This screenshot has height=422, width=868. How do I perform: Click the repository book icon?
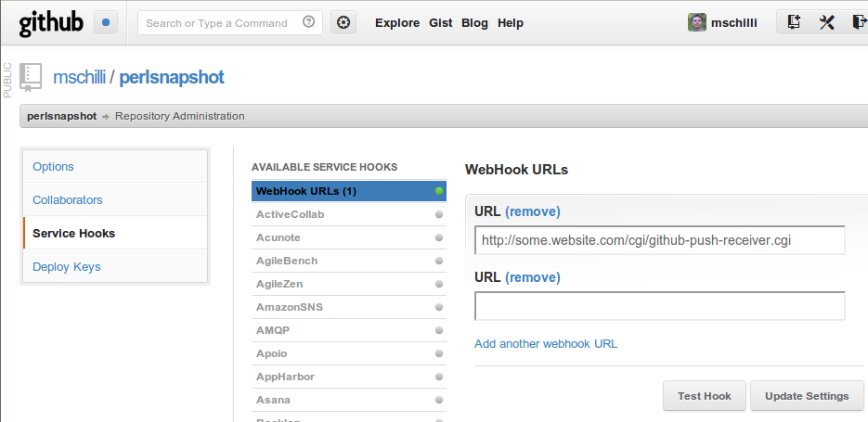point(31,77)
